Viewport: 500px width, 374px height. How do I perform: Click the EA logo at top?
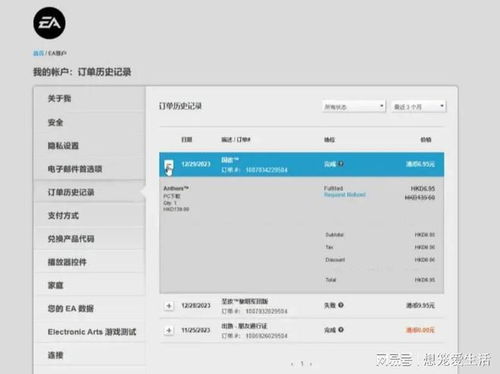49,23
